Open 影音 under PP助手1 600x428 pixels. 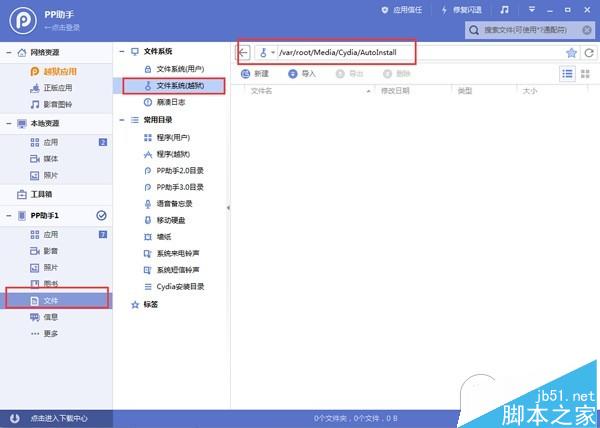coord(44,251)
